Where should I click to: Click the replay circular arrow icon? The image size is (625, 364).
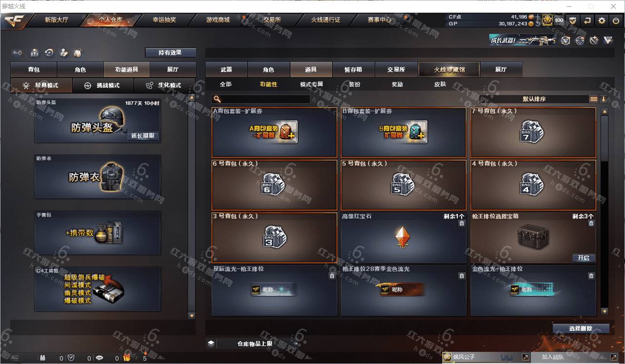(49, 53)
